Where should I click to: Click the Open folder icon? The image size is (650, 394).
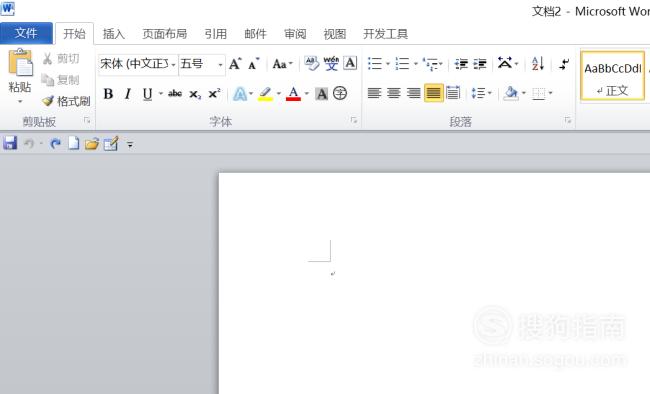tap(92, 143)
